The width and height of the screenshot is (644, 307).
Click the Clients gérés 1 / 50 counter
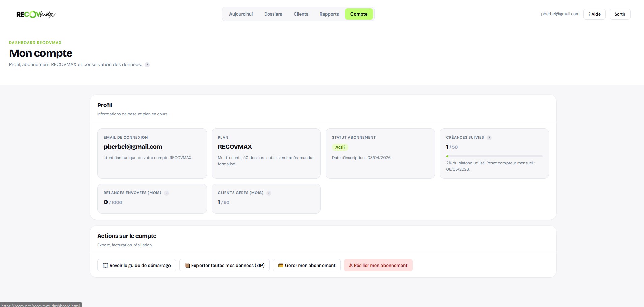pos(224,202)
